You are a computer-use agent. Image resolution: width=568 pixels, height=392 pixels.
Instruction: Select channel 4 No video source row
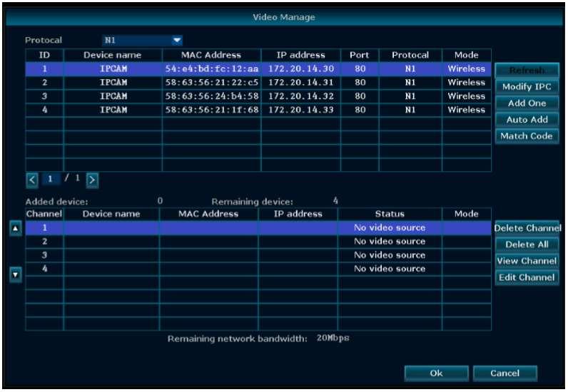coord(258,269)
